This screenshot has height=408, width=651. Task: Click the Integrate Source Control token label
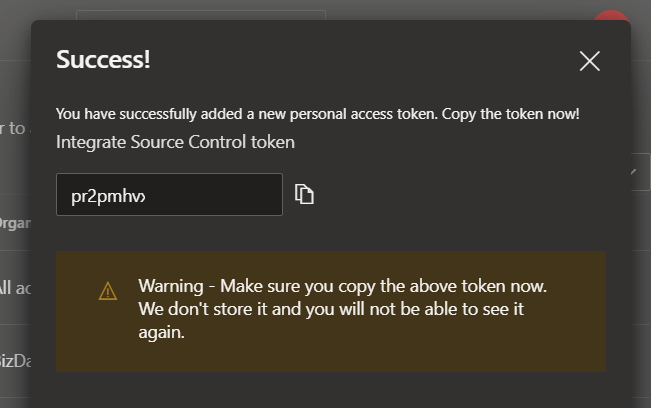[176, 142]
